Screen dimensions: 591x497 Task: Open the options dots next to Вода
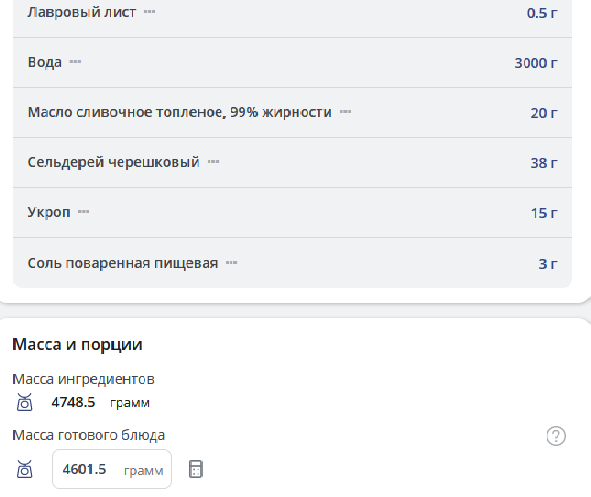click(75, 62)
